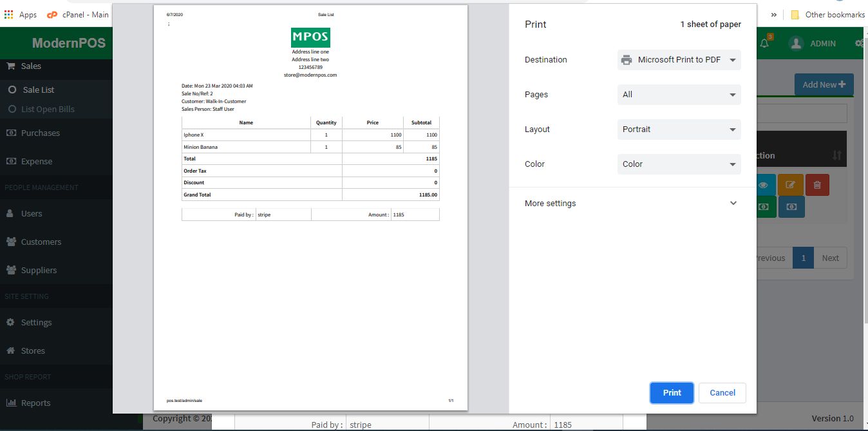Click the Settings gear icon in sidebar

[10, 322]
